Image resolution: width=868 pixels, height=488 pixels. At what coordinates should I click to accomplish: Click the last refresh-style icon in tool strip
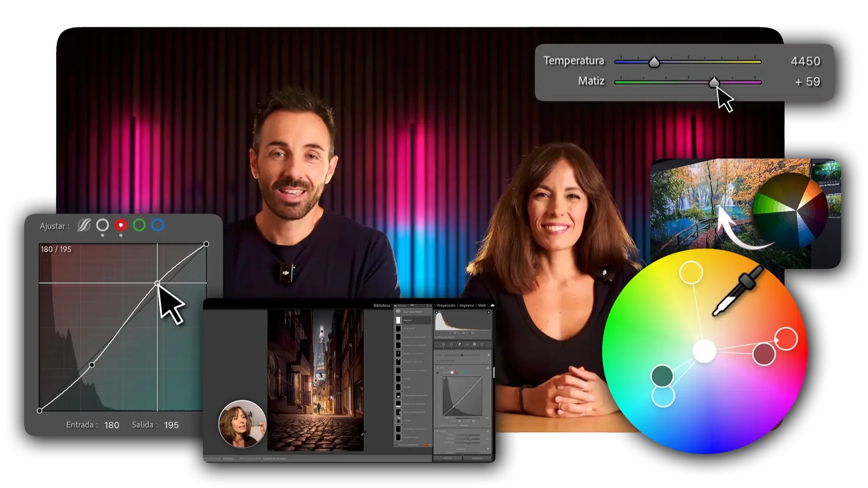[482, 344]
